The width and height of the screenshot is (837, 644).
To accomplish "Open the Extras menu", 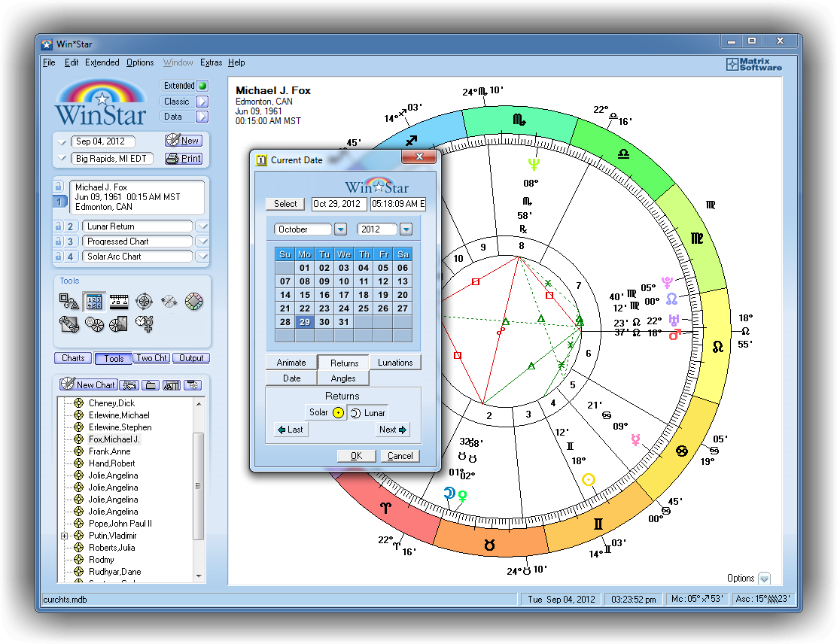I will click(211, 62).
